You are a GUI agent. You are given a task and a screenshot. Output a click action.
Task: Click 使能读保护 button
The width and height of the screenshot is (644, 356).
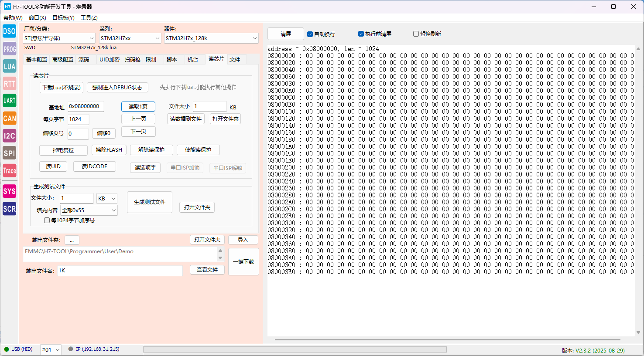click(198, 150)
